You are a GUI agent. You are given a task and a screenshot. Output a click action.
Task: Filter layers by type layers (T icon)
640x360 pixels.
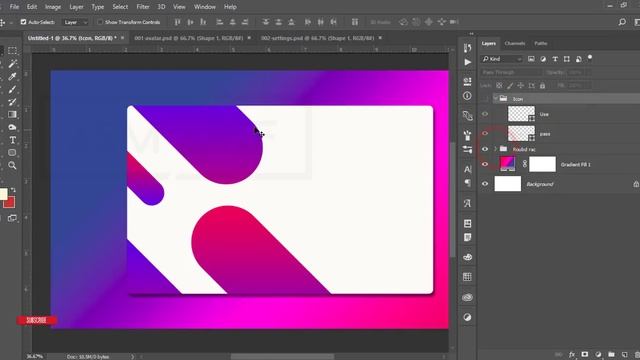point(555,59)
